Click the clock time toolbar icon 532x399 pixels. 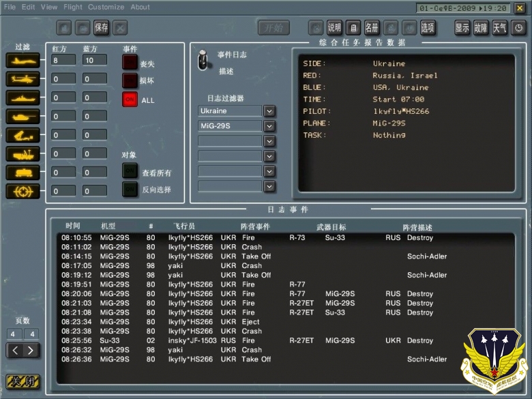[x=519, y=28]
